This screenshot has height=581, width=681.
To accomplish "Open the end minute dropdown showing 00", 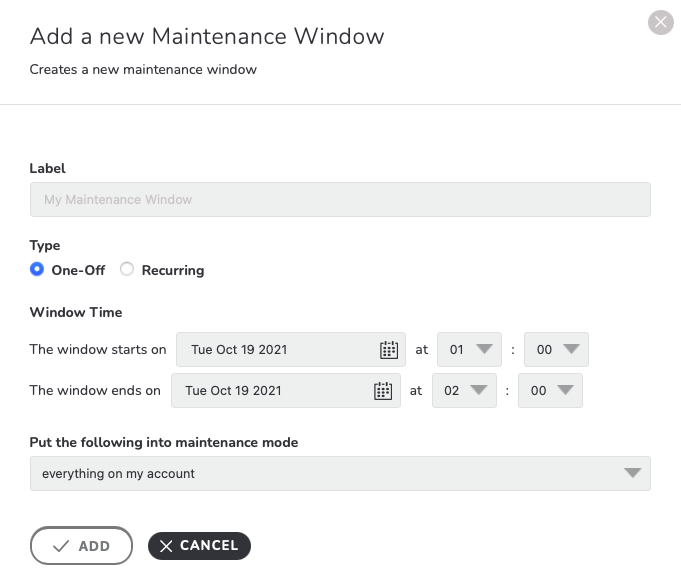I will 550,390.
